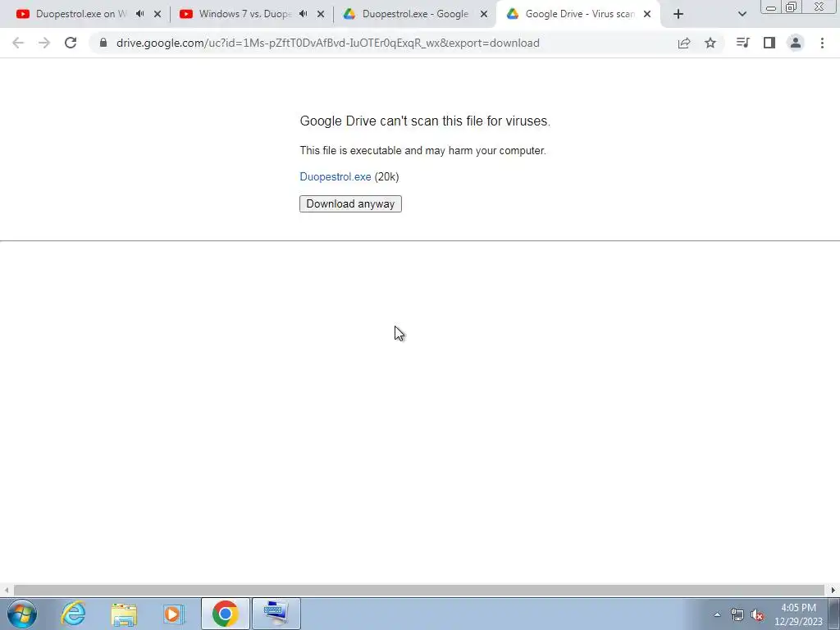
Task: Click the Show desktop button
Action: 833,614
